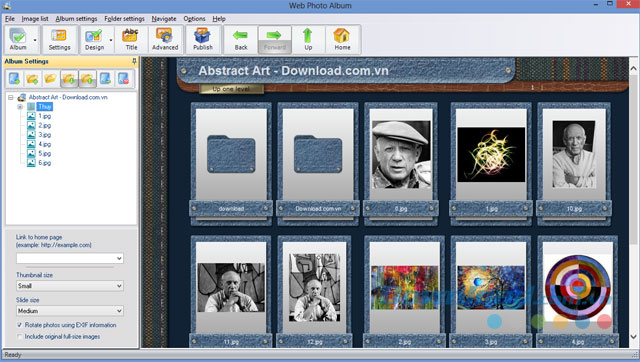Click the Publish toolbar button
Image resolution: width=640 pixels, height=362 pixels.
click(203, 40)
